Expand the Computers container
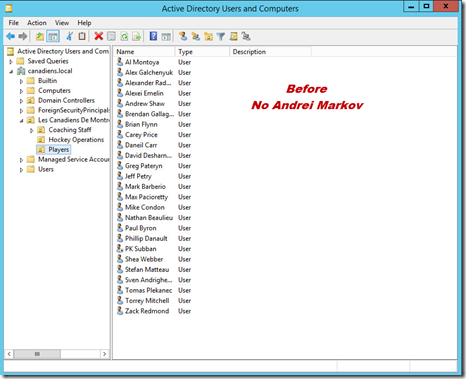 click(x=21, y=91)
